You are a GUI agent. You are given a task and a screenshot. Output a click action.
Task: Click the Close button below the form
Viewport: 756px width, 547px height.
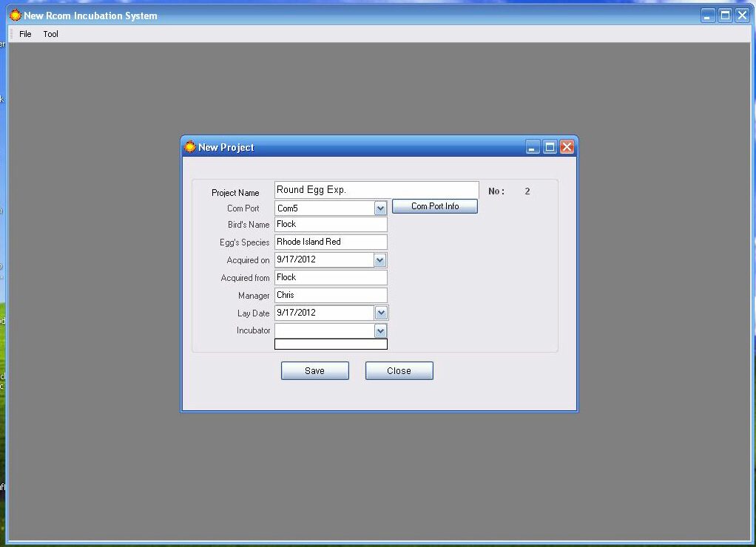(x=399, y=371)
